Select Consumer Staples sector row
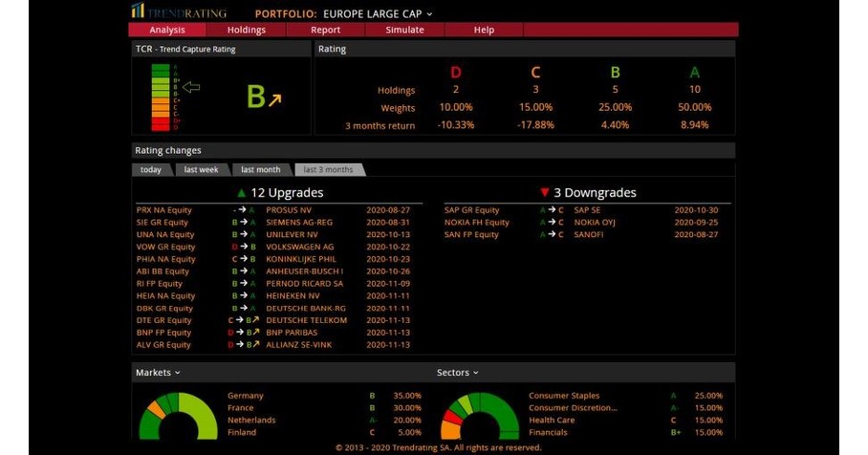868x455 pixels. [625, 396]
